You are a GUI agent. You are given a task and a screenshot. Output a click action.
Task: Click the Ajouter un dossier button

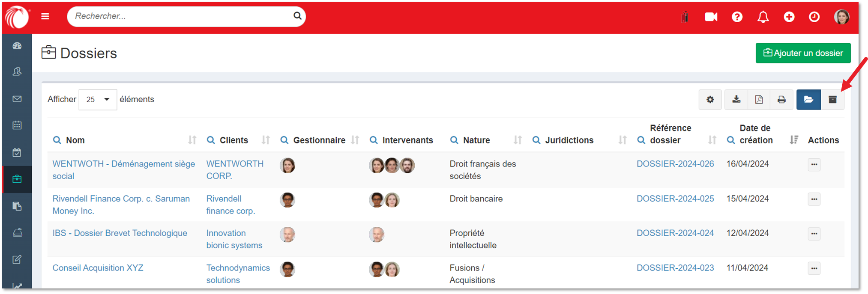pyautogui.click(x=803, y=53)
